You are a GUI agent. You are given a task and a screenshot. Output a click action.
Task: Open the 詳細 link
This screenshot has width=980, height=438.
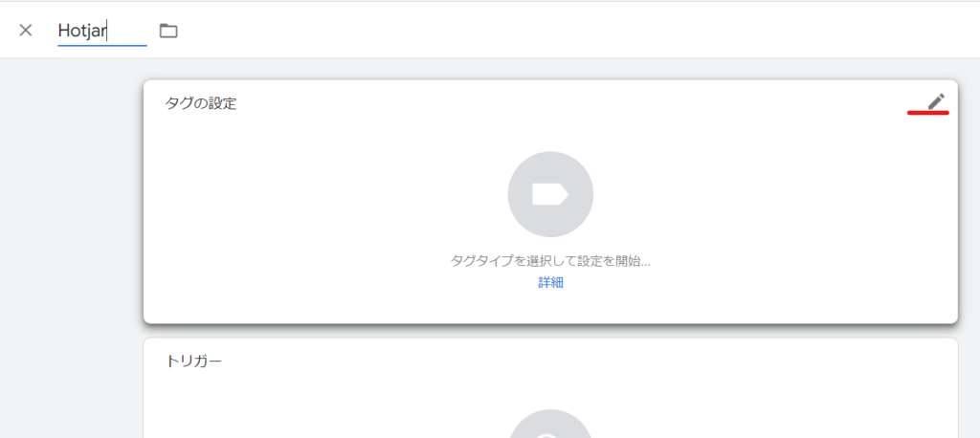[x=550, y=282]
